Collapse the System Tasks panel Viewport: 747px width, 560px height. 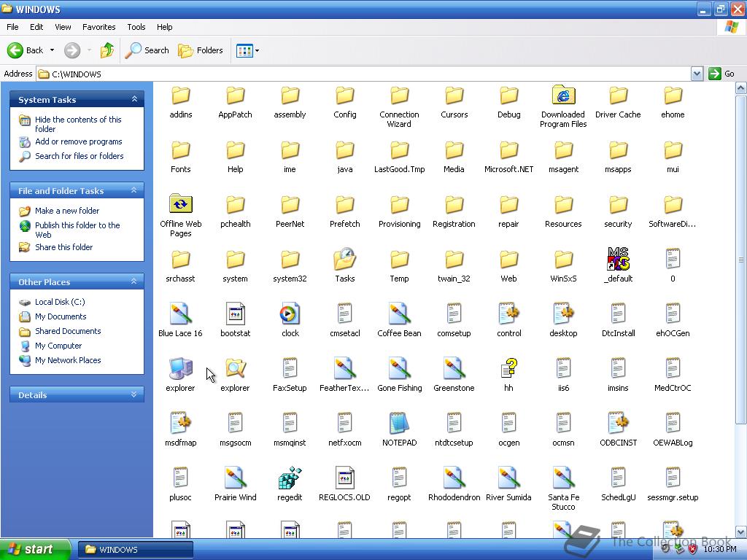click(x=134, y=99)
